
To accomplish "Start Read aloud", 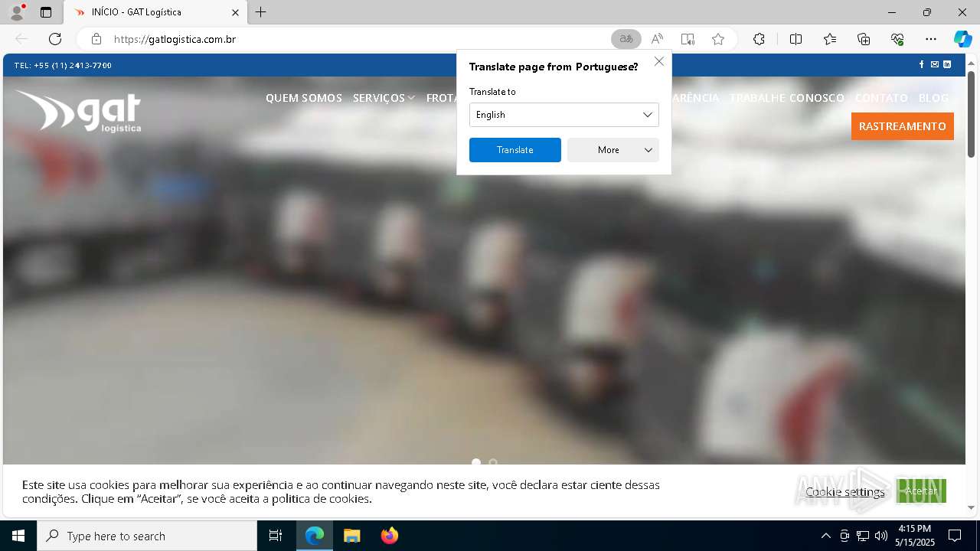I will coord(657,39).
